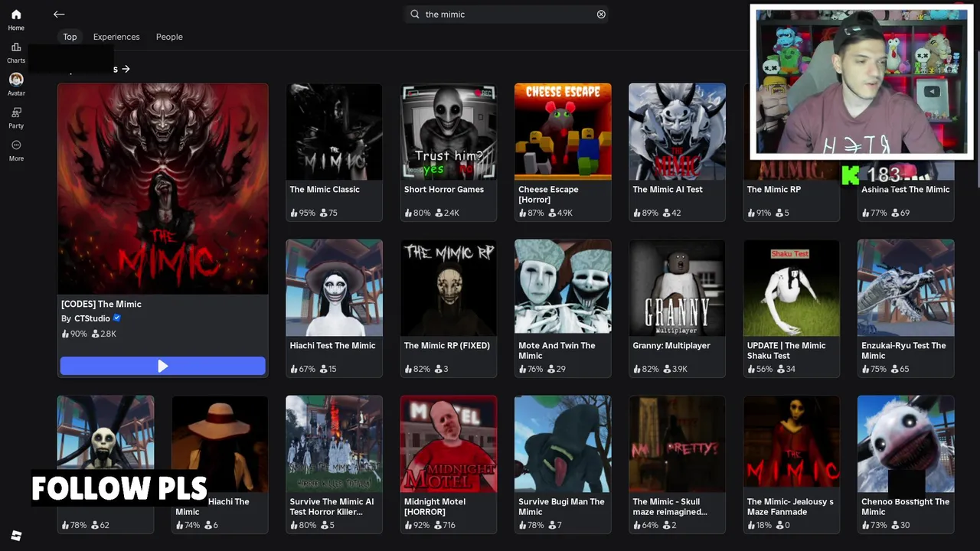
Task: Open the Home sidebar icon
Action: (x=16, y=19)
